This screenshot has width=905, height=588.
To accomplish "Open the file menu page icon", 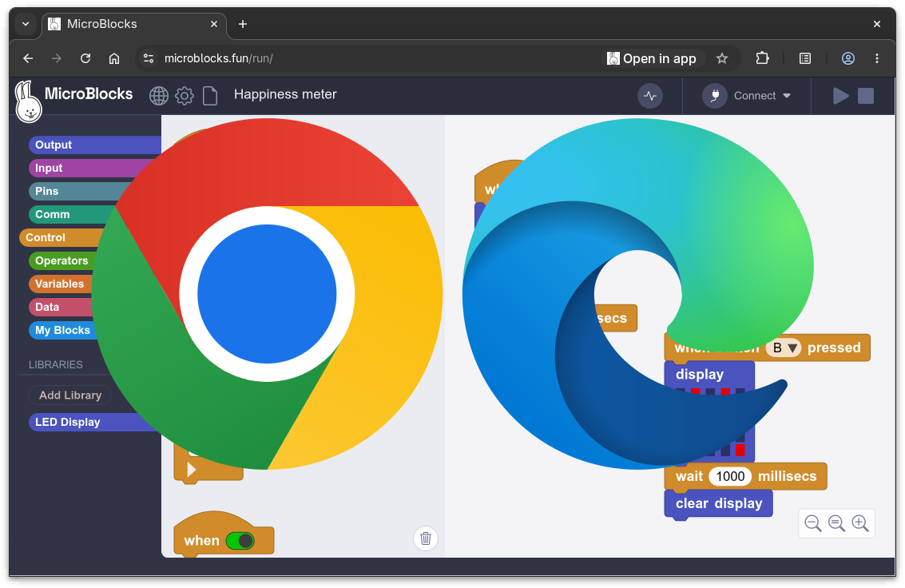I will 210,96.
